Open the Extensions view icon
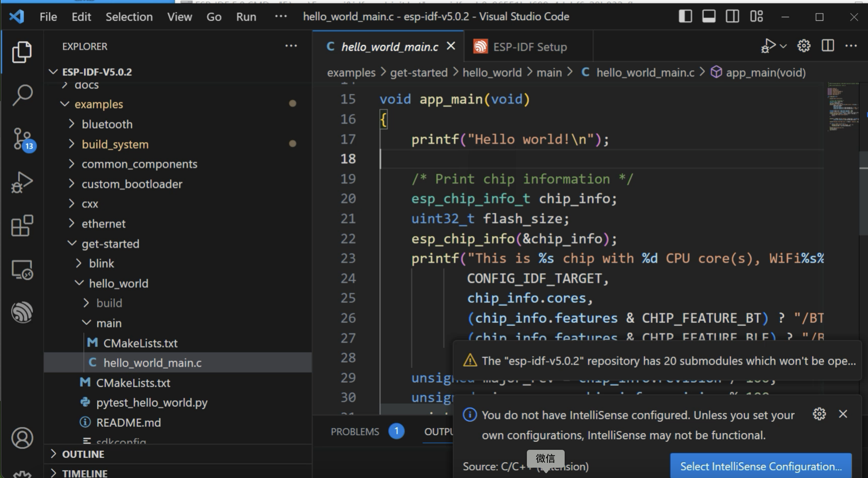This screenshot has width=868, height=478. [x=22, y=226]
